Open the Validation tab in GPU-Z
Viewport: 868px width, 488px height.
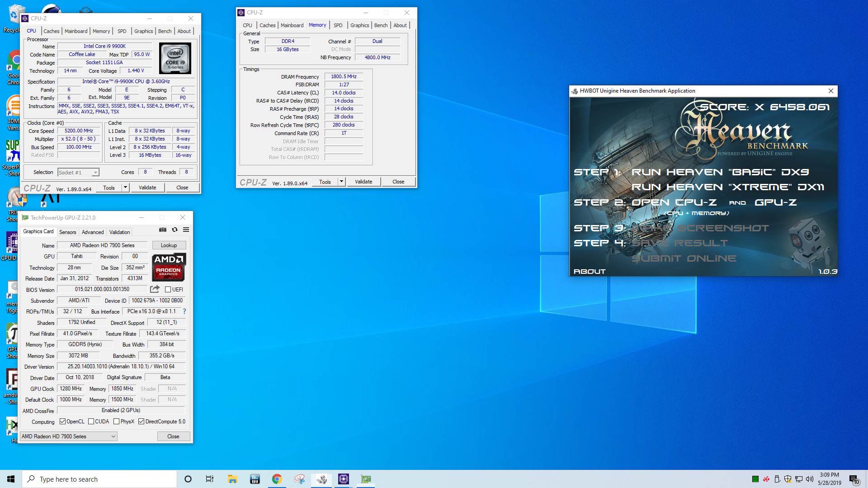tap(119, 232)
